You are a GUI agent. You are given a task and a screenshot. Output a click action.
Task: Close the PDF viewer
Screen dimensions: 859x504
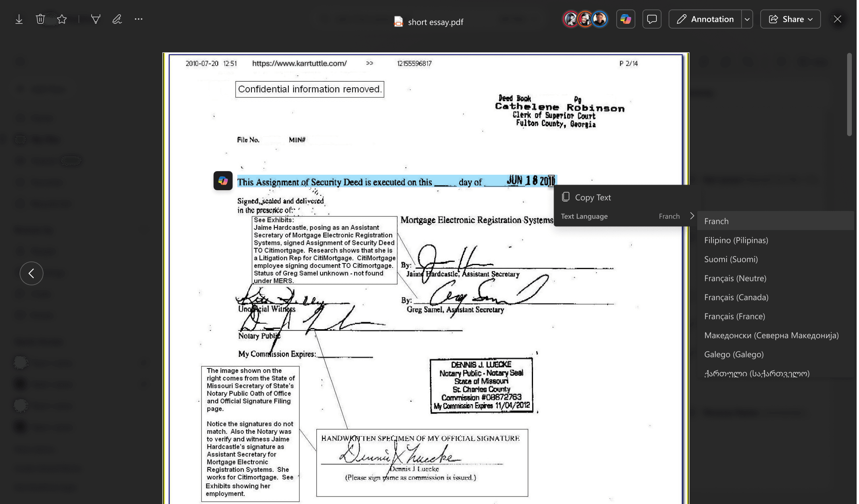tap(838, 19)
